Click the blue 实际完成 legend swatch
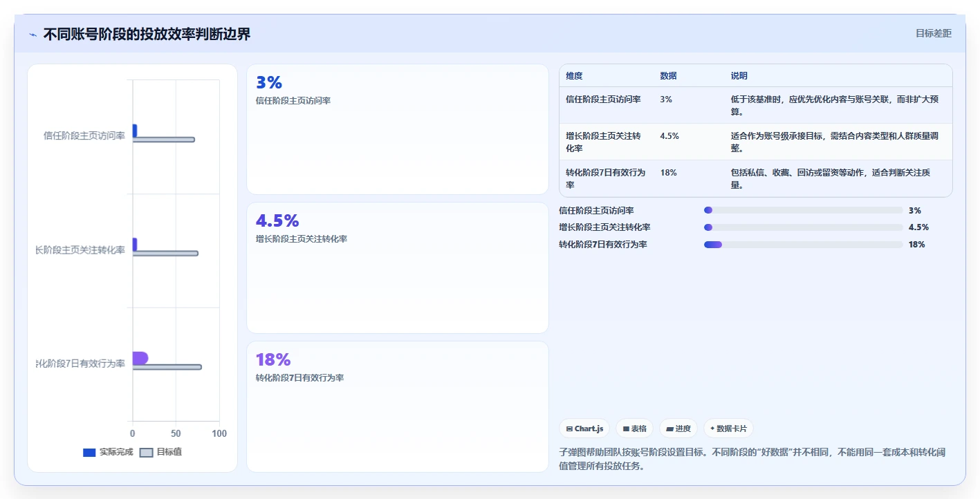This screenshot has width=980, height=499. pos(89,453)
